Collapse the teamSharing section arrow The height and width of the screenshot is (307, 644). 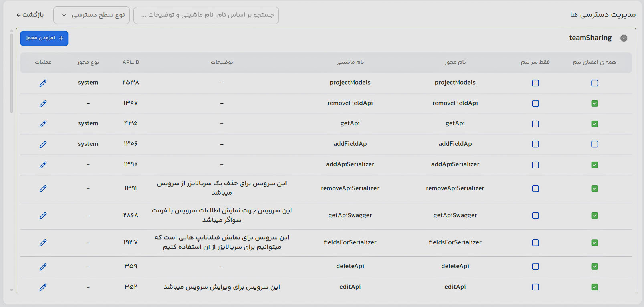click(624, 38)
